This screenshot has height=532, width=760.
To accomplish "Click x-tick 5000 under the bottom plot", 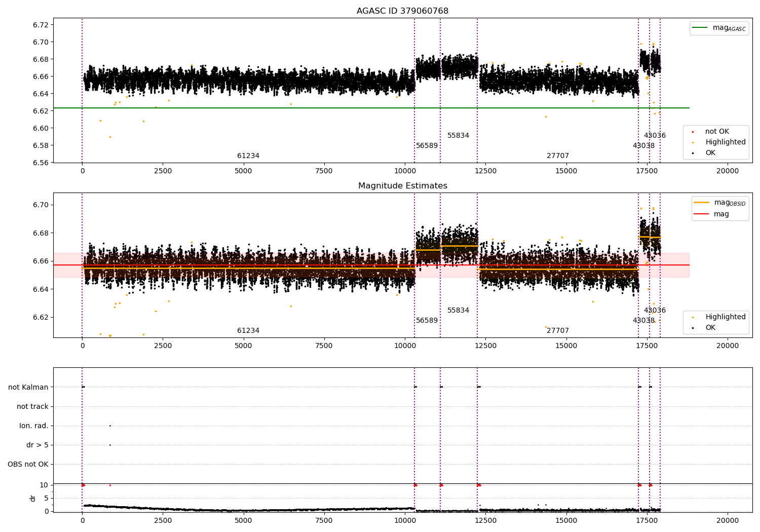I will point(243,521).
